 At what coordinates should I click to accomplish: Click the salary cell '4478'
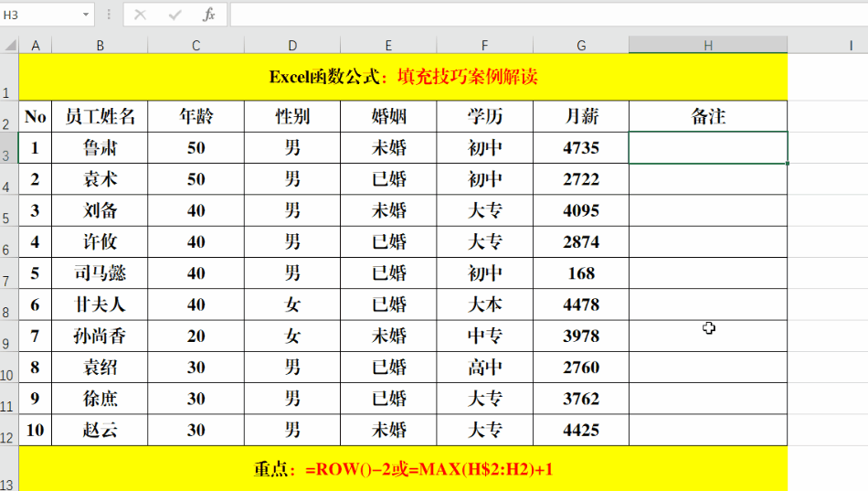581,304
